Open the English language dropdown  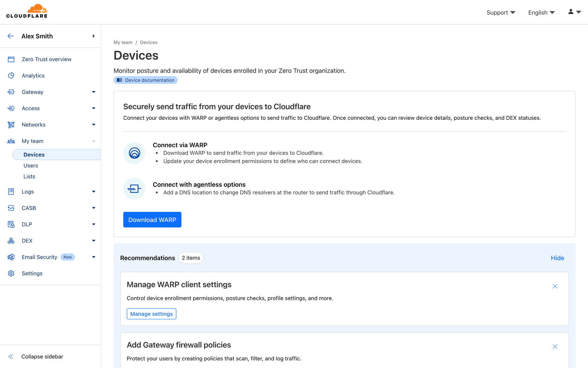pos(541,13)
